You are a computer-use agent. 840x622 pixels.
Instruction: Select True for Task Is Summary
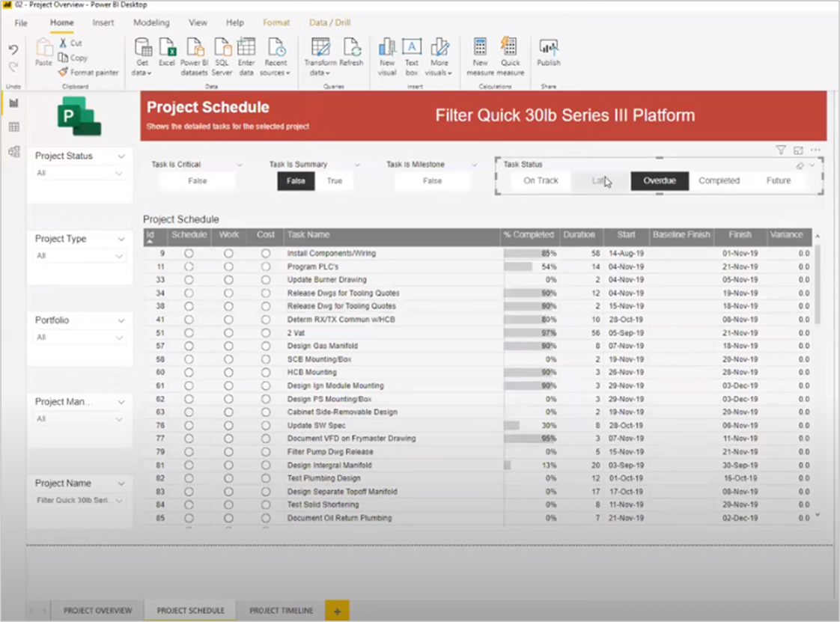335,180
